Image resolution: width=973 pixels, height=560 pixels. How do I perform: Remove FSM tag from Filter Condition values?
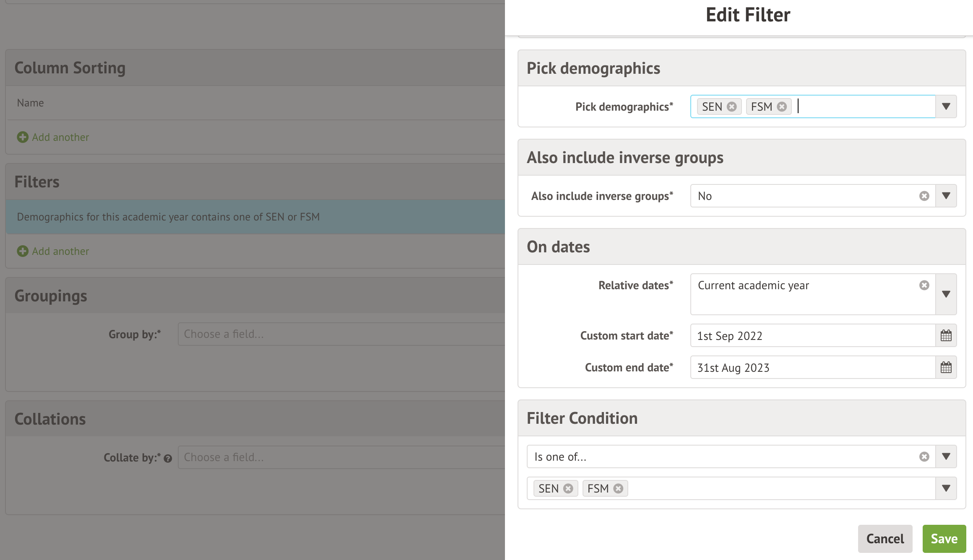618,489
